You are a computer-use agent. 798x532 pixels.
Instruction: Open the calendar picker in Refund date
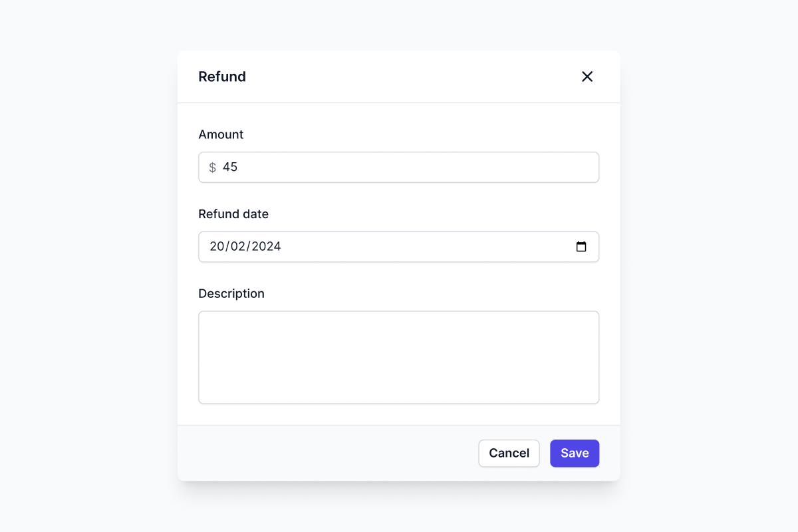(581, 247)
